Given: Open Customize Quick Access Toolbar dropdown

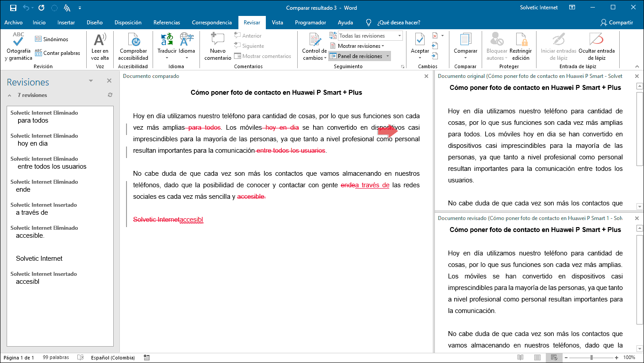Looking at the screenshot, I should click(80, 8).
